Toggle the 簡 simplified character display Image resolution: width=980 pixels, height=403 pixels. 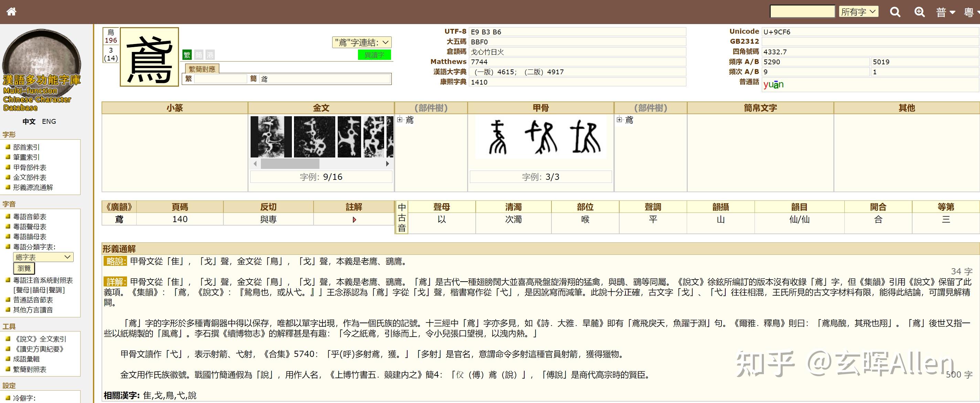coord(199,54)
